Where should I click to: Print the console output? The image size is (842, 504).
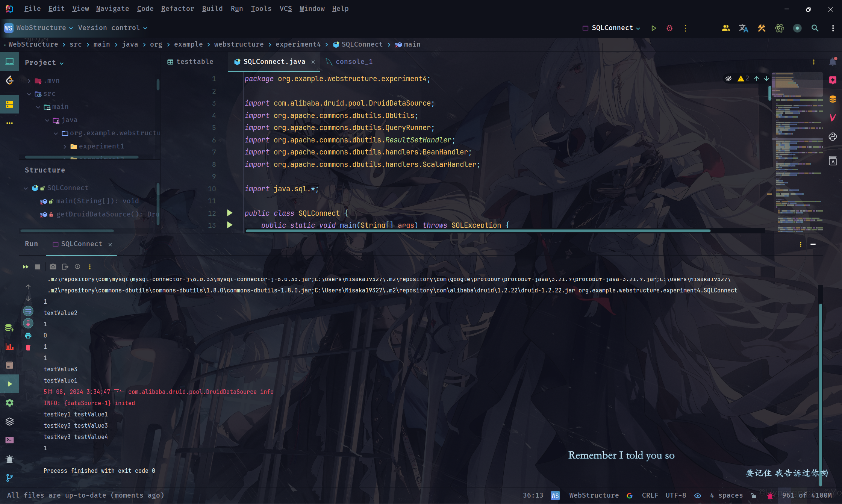[28, 336]
